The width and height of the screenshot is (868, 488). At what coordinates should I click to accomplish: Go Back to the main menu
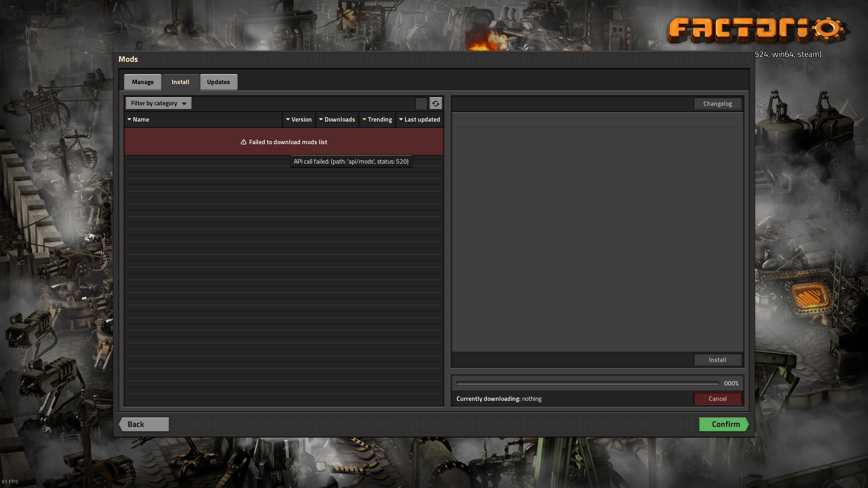click(x=144, y=424)
